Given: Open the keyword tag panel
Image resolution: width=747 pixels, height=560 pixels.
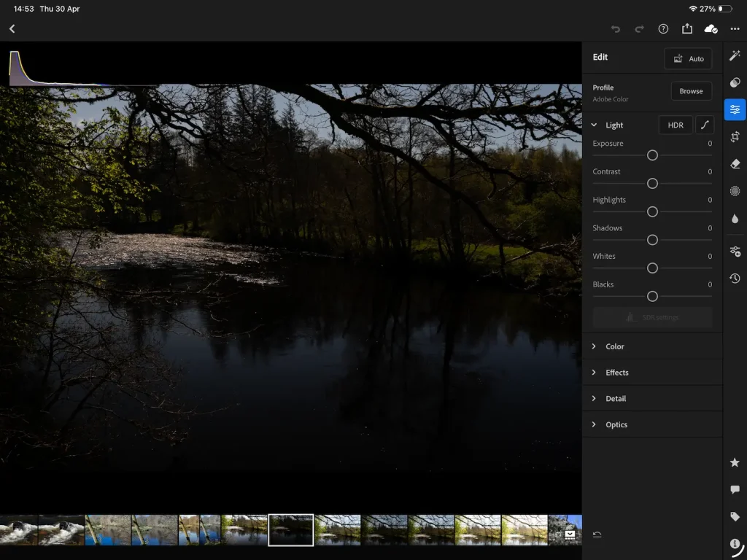Looking at the screenshot, I should (735, 516).
